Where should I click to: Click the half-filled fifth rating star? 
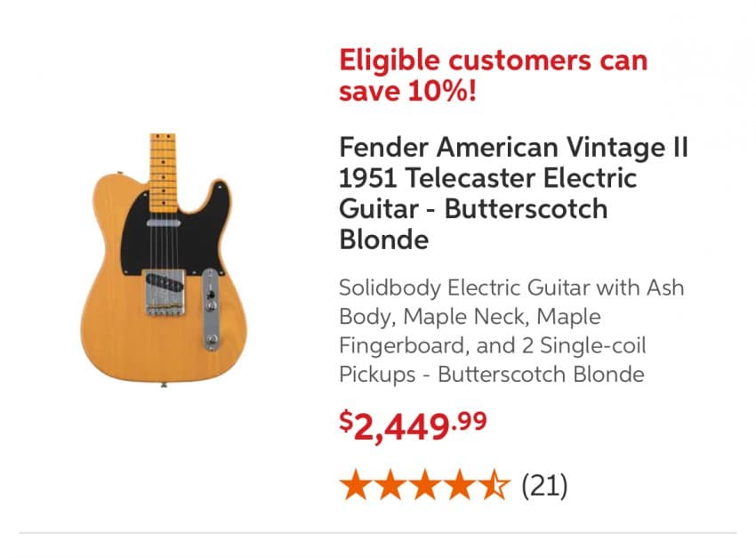click(x=494, y=484)
